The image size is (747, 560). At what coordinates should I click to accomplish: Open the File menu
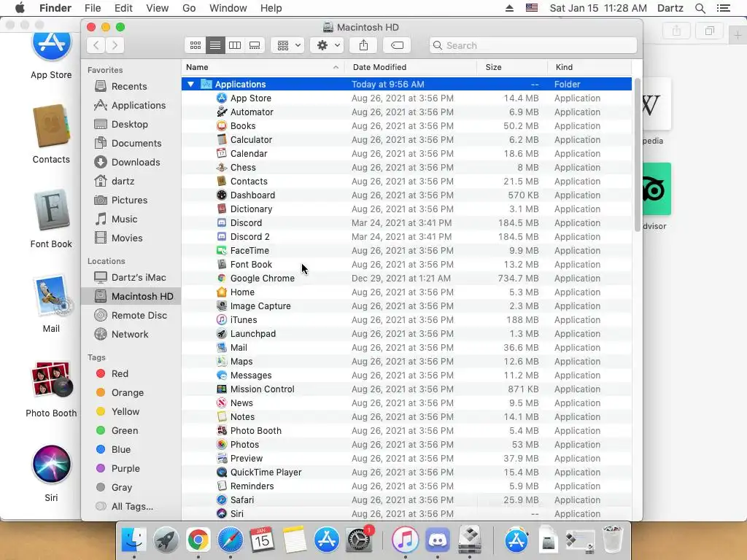point(93,8)
